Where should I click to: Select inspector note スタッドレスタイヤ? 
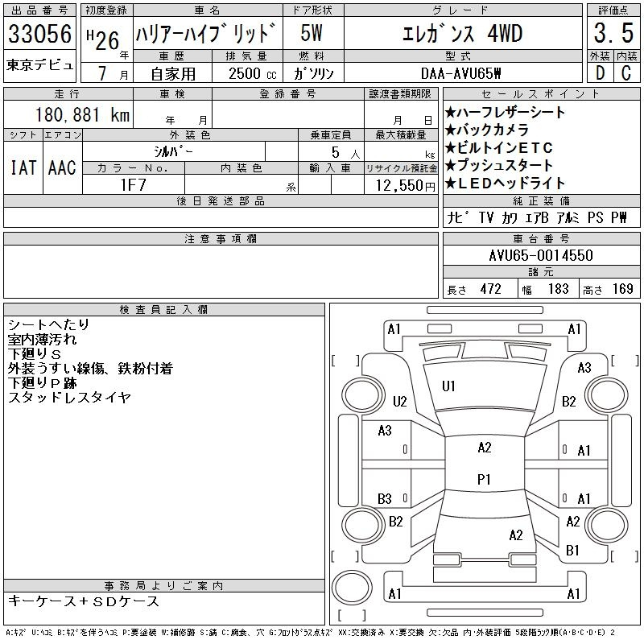pyautogui.click(x=69, y=397)
